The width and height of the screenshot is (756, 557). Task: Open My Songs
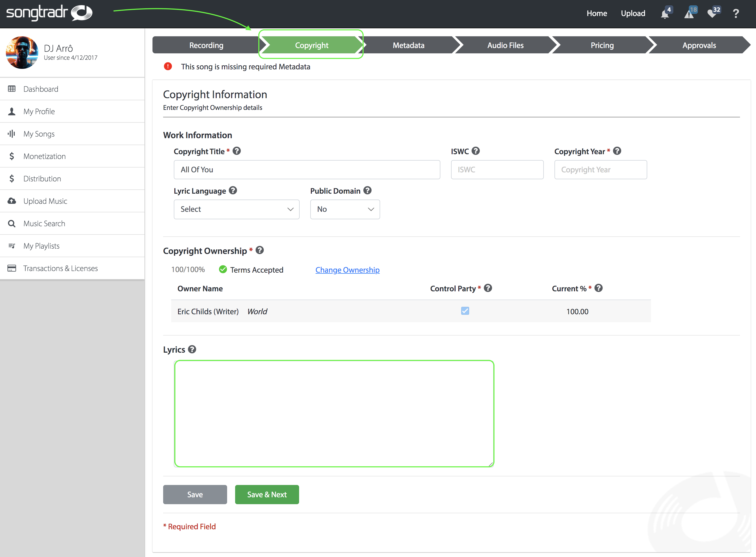tap(39, 134)
